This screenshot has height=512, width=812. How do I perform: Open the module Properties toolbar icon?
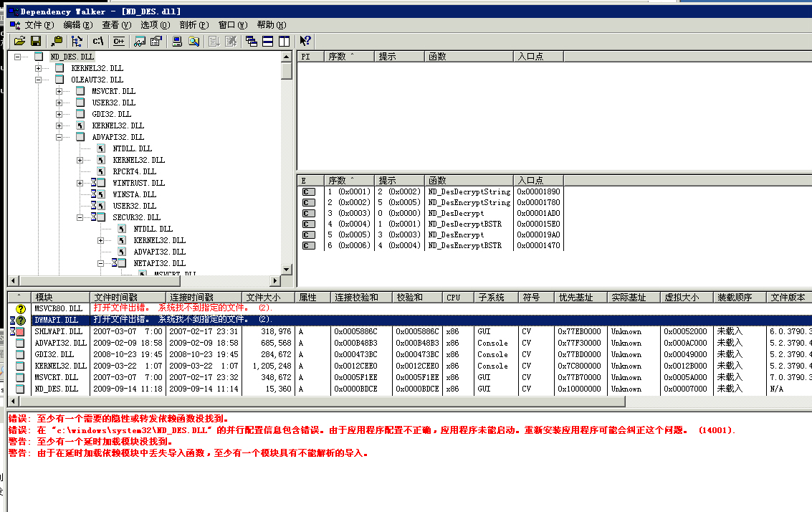point(156,42)
